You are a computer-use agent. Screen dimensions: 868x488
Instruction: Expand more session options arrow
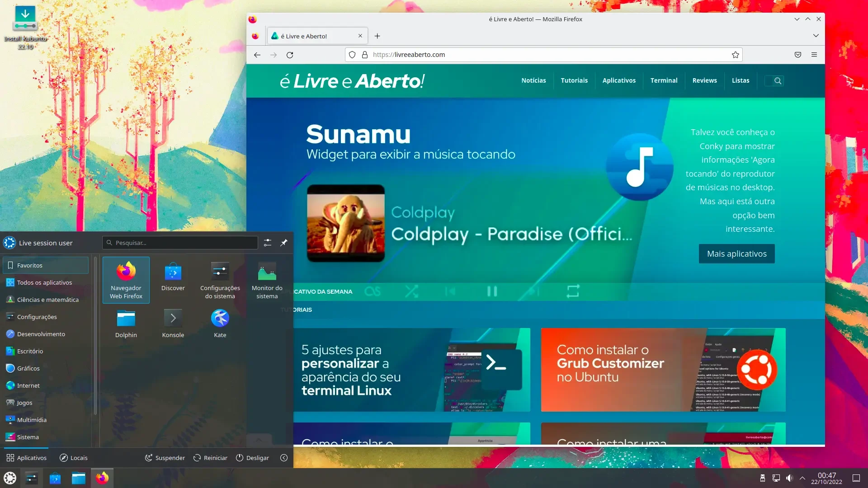coord(284,458)
